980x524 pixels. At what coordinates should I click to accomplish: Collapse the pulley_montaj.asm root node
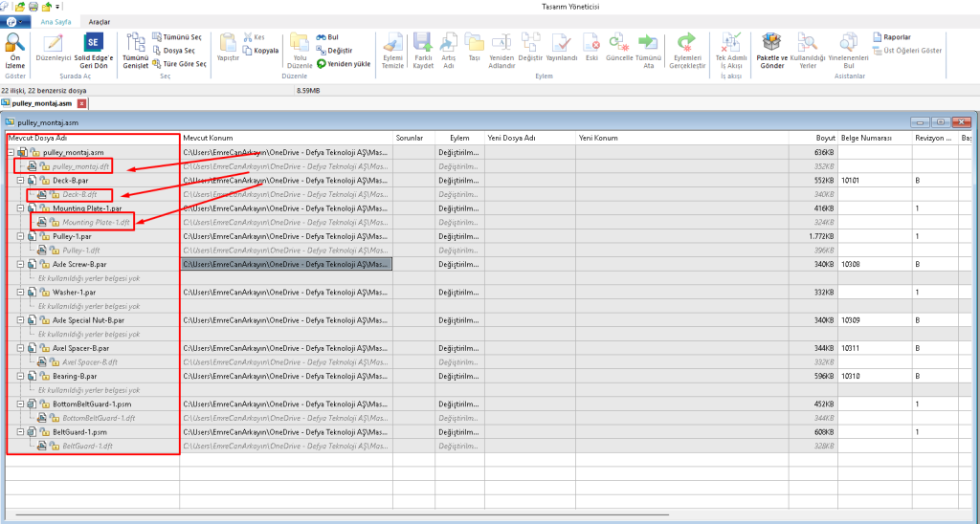tap(11, 152)
